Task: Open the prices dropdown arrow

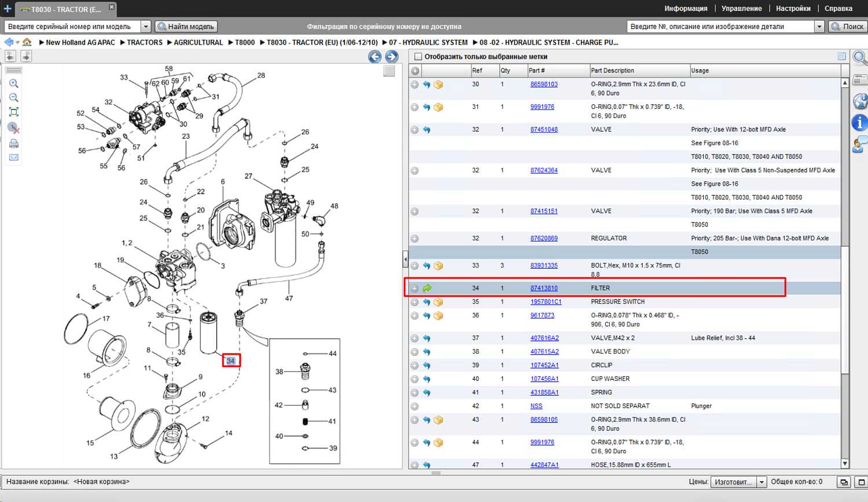Action: [x=762, y=482]
